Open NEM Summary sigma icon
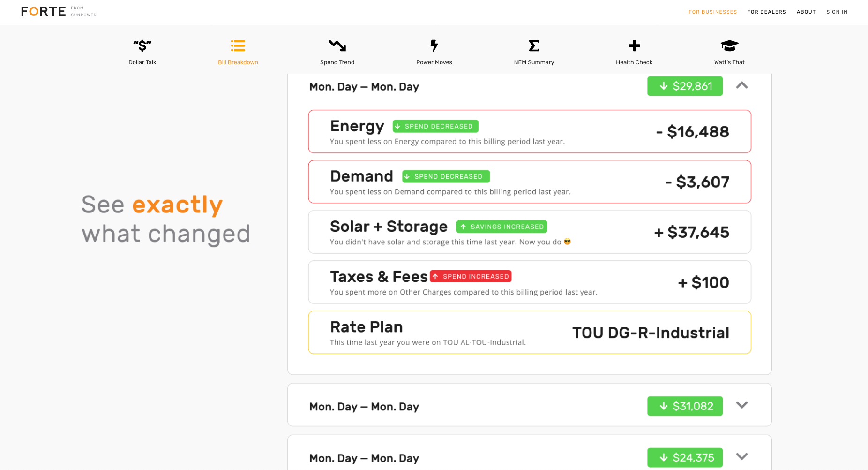The height and width of the screenshot is (470, 868). pos(534,45)
